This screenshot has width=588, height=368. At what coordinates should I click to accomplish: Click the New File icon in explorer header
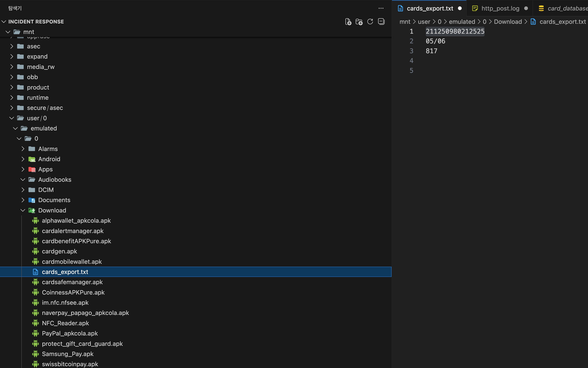(348, 22)
